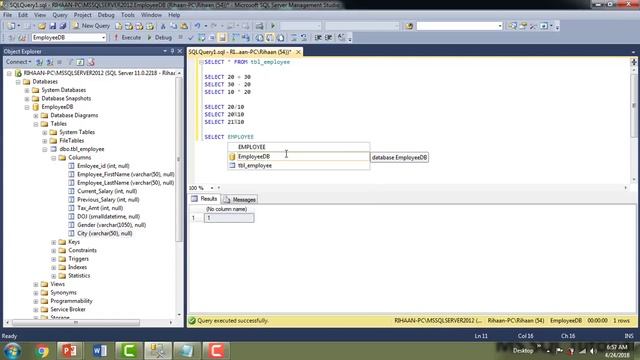Click the result cell showing 1
Screen dimensions: 640x360
click(x=229, y=218)
